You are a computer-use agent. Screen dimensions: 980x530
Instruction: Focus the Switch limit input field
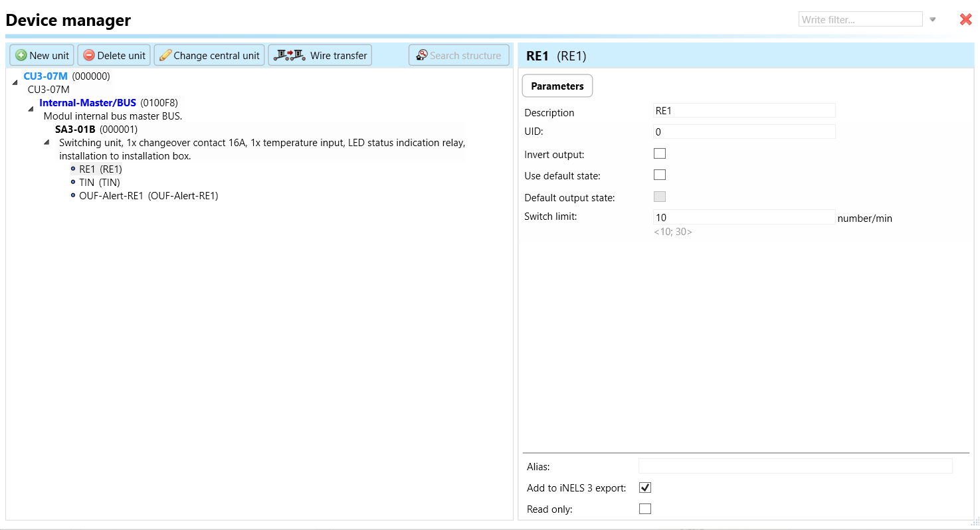pyautogui.click(x=743, y=218)
